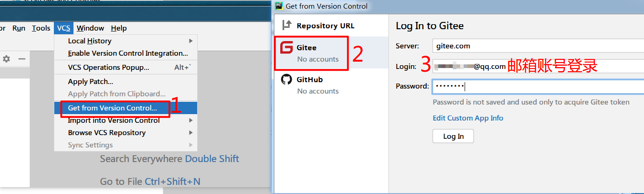Viewport: 644px width, 194px height.
Task: Expand Browse VCS Repository submenu
Action: [x=126, y=133]
